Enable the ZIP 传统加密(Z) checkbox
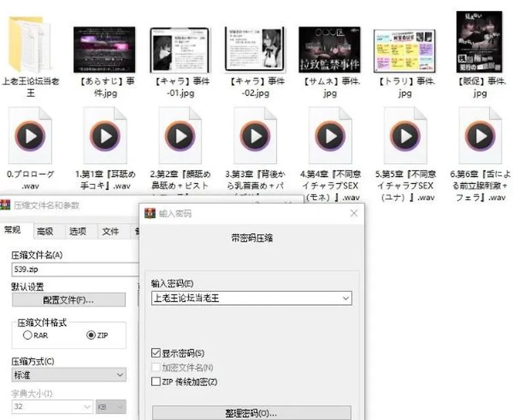The image size is (513, 420). point(156,382)
